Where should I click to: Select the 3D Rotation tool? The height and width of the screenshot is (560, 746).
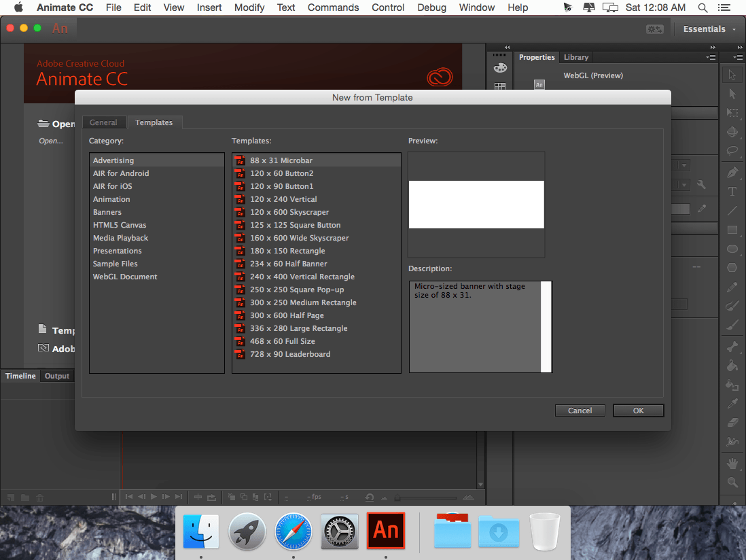tap(732, 132)
